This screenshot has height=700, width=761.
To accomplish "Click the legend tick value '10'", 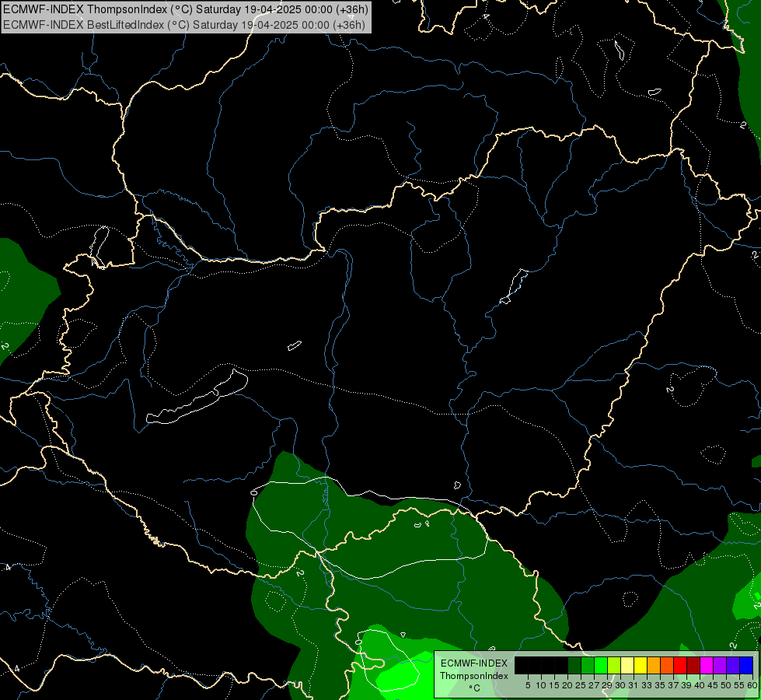I will [x=541, y=685].
